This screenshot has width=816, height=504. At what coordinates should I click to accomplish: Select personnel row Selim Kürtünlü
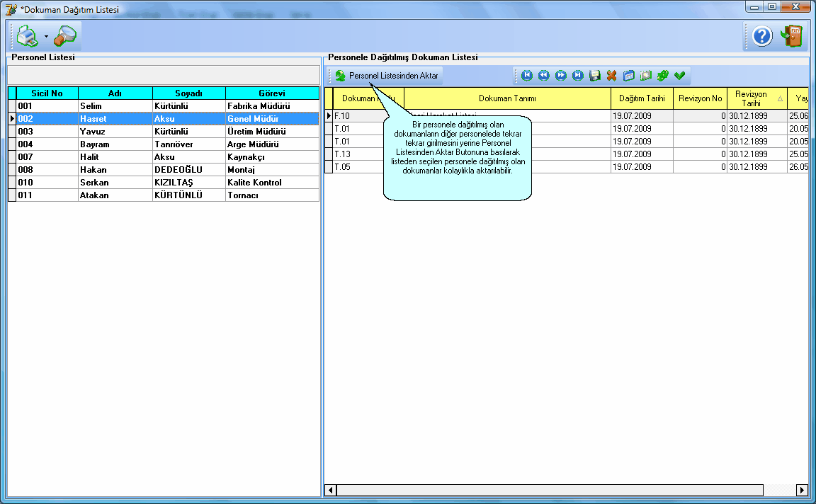pos(164,106)
